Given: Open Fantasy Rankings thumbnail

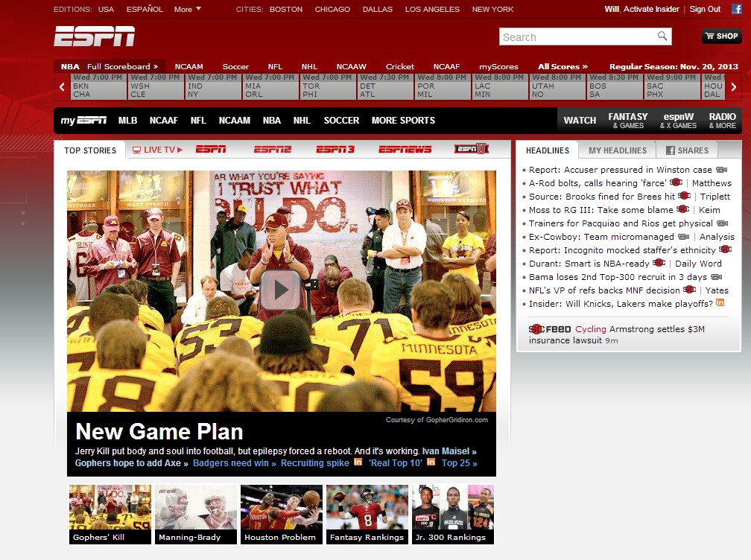Looking at the screenshot, I should tap(367, 514).
